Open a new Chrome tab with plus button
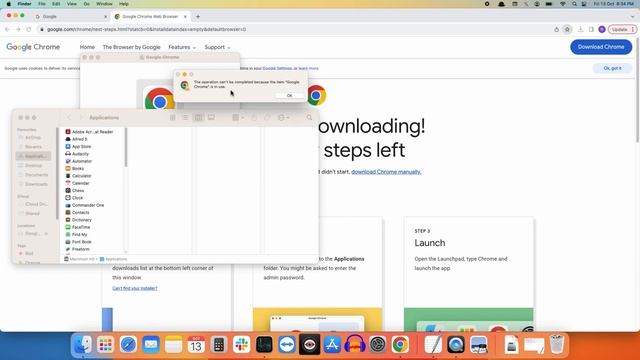Viewport: 640px width, 360px height. pos(198,17)
